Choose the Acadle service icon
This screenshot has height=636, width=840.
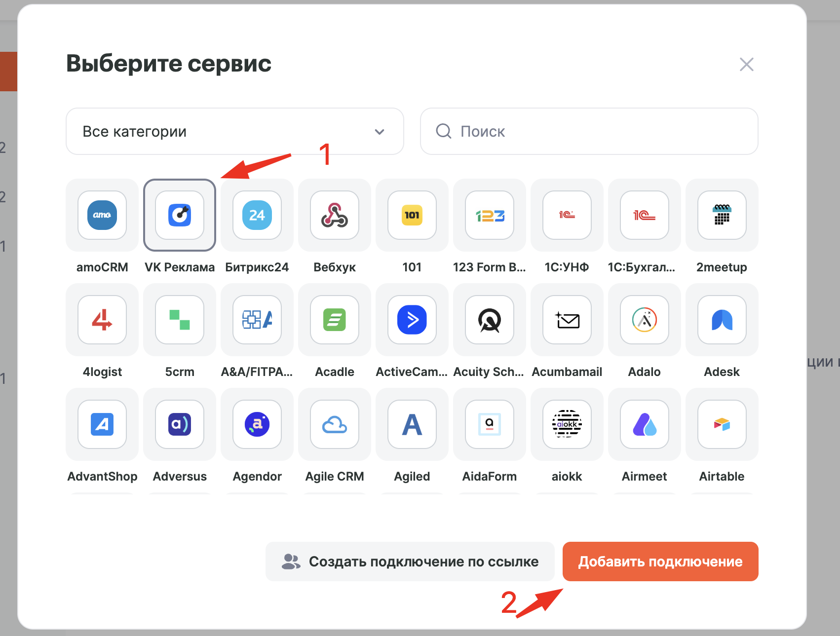coord(335,320)
